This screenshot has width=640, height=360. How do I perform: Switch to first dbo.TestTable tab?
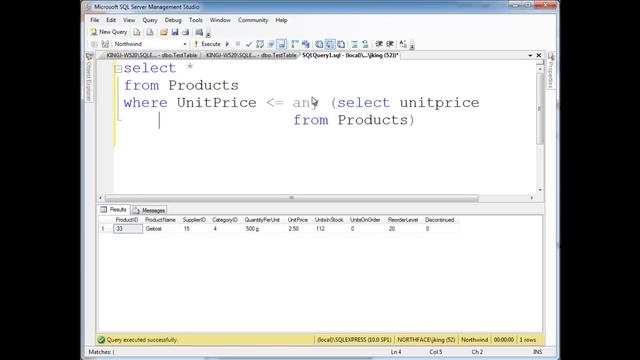coord(151,55)
